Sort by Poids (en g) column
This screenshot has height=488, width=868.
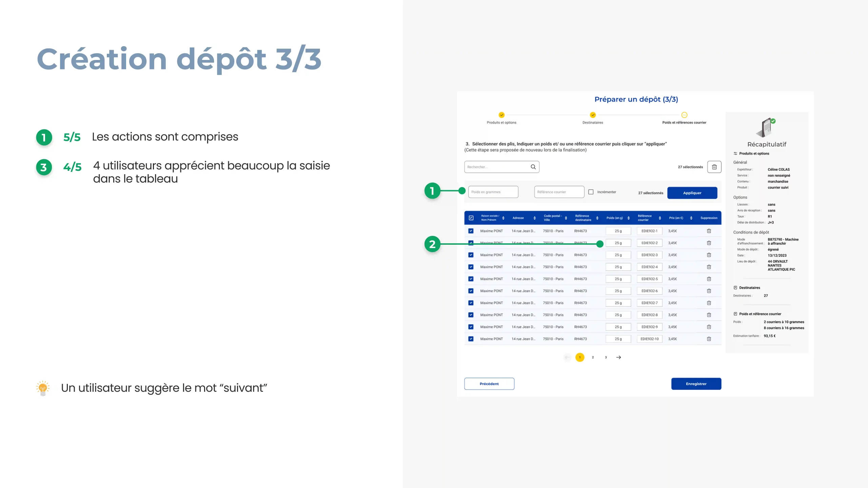pos(628,218)
